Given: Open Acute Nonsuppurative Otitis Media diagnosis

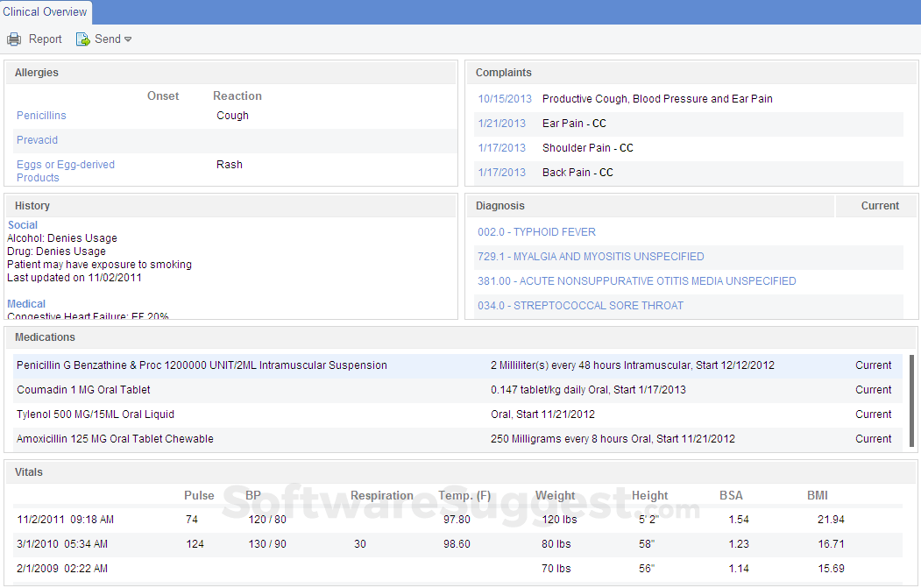Looking at the screenshot, I should coord(636,281).
